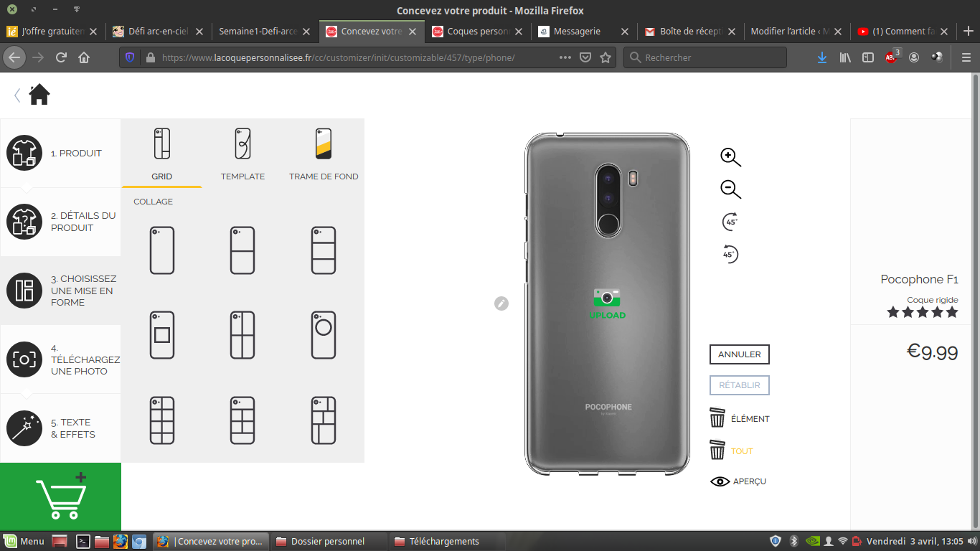Open the Firefox downloads panel
The width and height of the screenshot is (980, 551).
point(822,57)
